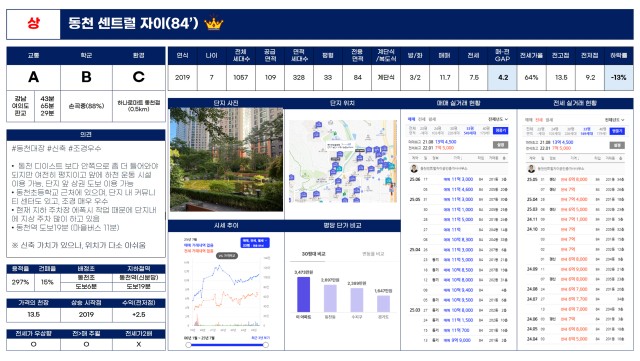This screenshot has height=361, width=640.
Task: Click the 1057 전체 세대수 value
Action: (241, 77)
